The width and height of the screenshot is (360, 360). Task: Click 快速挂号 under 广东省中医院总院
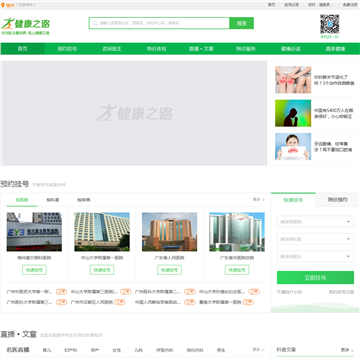click(x=237, y=270)
